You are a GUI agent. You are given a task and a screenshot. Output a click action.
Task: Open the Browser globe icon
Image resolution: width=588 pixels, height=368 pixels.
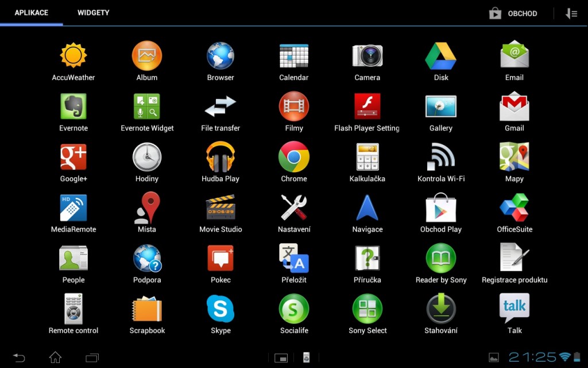[220, 56]
